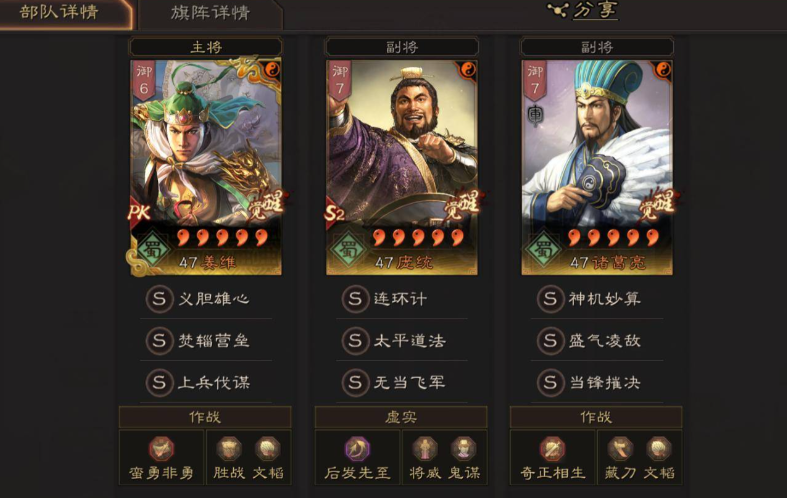Open the 太平道法 skill entry

tap(402, 340)
